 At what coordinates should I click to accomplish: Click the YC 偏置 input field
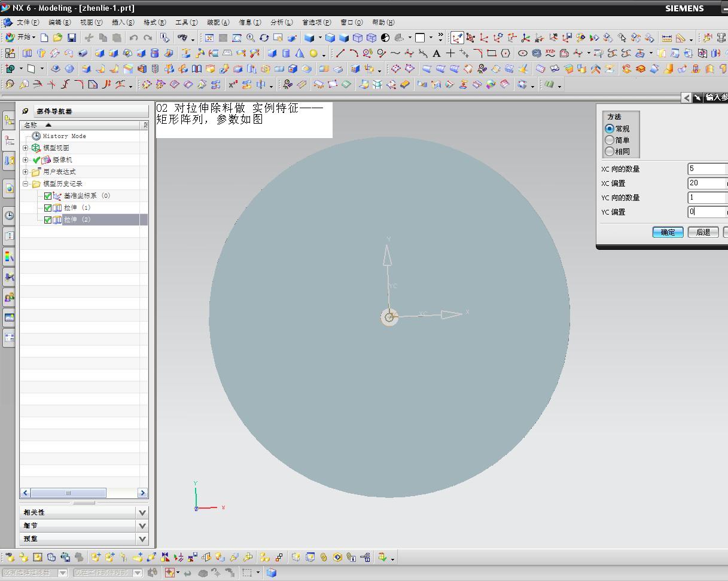(707, 212)
